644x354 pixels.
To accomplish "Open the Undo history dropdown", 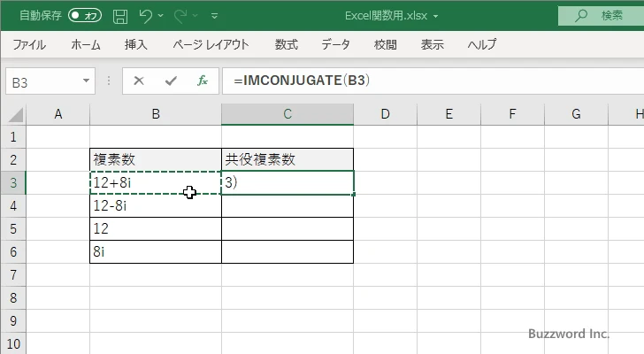I will pos(161,16).
